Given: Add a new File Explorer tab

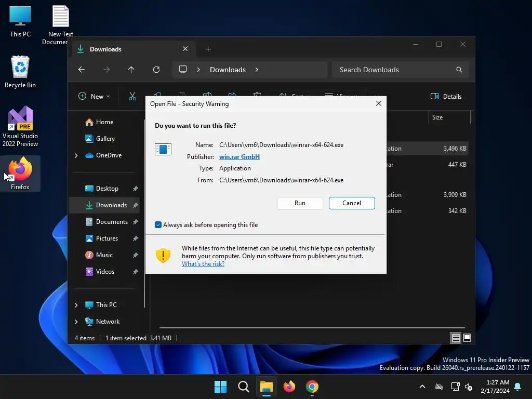Looking at the screenshot, I should click(x=208, y=49).
